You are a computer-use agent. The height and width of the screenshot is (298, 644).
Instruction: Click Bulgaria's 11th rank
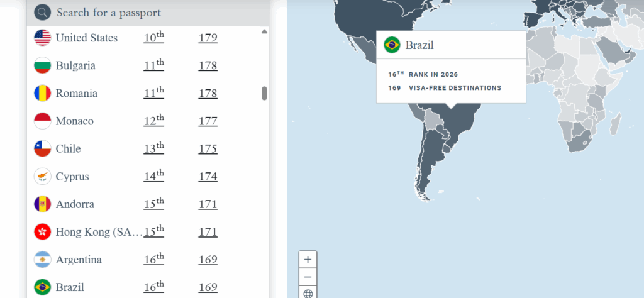click(153, 65)
